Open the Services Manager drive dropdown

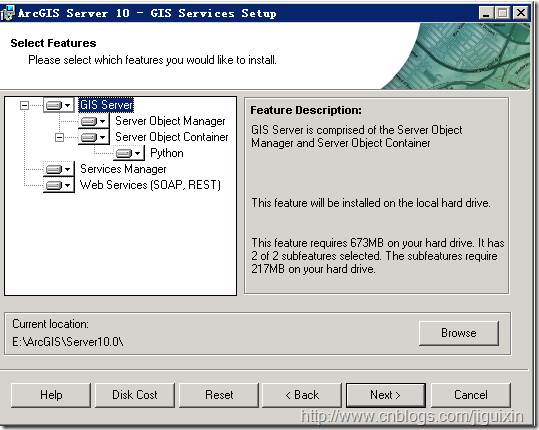coord(59,169)
